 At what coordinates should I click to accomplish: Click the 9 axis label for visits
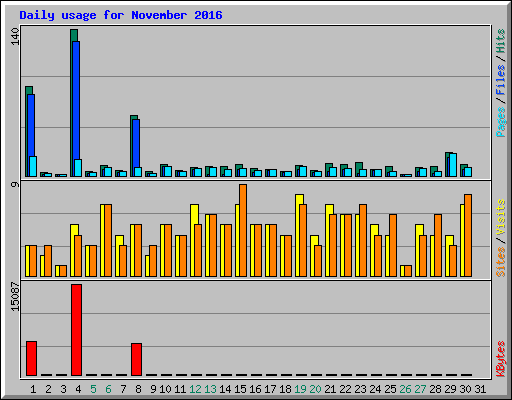(15, 184)
